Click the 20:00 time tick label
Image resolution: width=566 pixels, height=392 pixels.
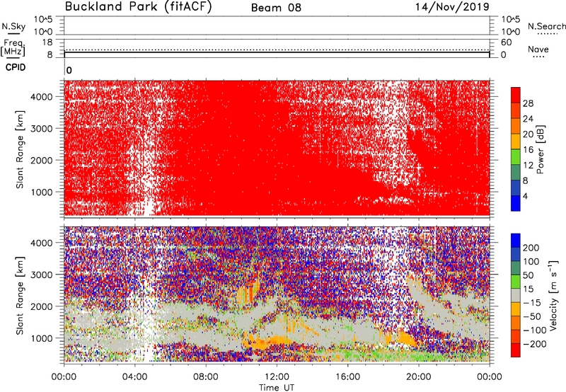418,377
